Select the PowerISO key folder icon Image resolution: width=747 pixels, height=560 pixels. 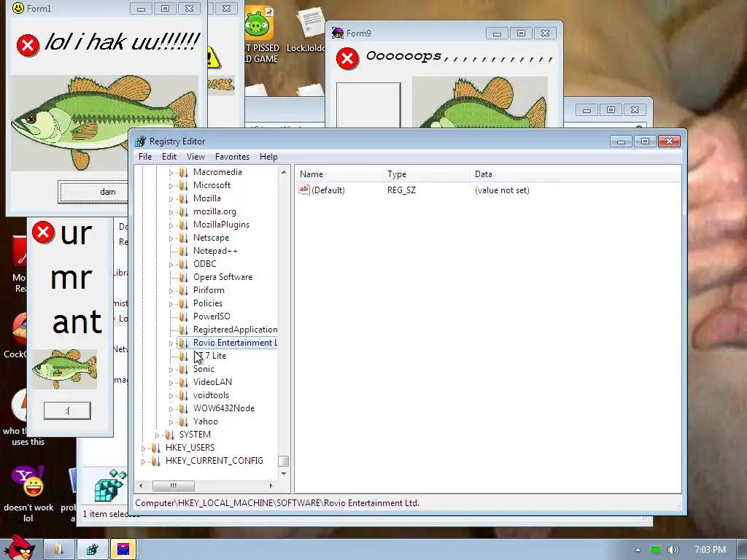point(183,316)
